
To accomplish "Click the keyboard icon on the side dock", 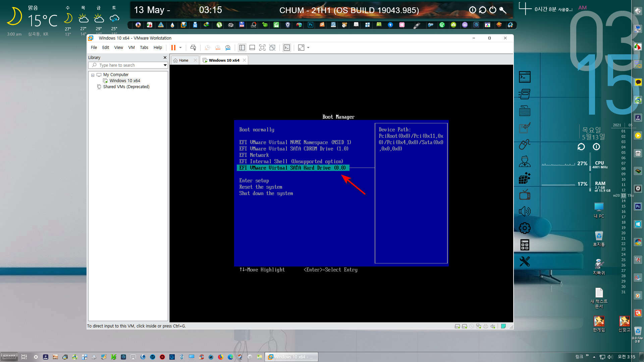I will click(x=525, y=111).
